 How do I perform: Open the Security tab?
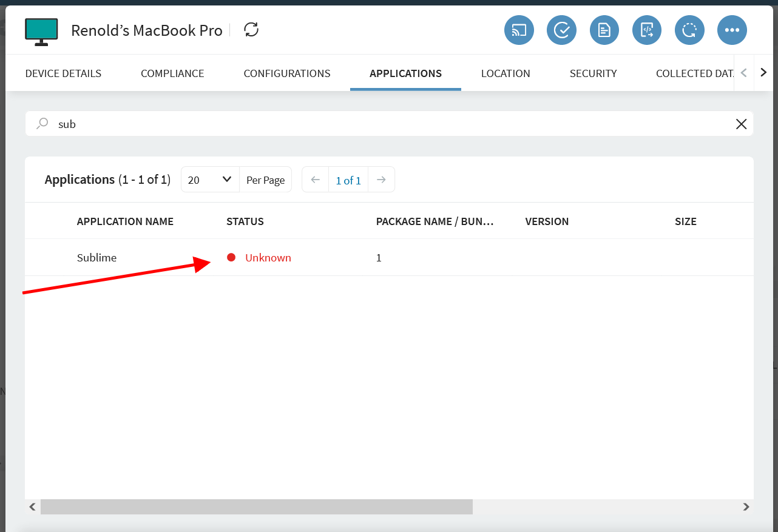[593, 73]
